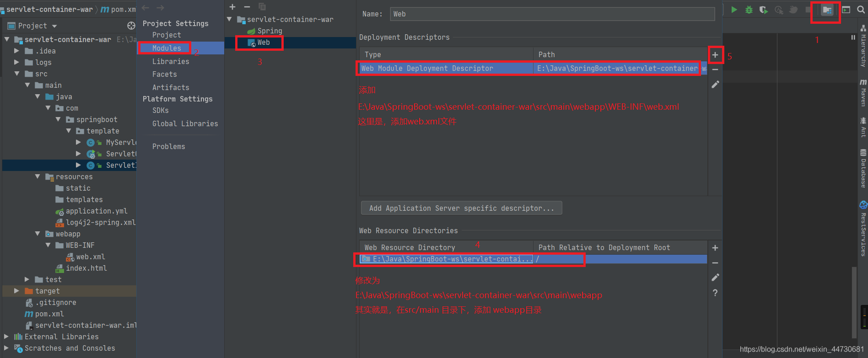The image size is (868, 358).
Task: Collapse the servlet-container-war root node
Action: (x=7, y=39)
